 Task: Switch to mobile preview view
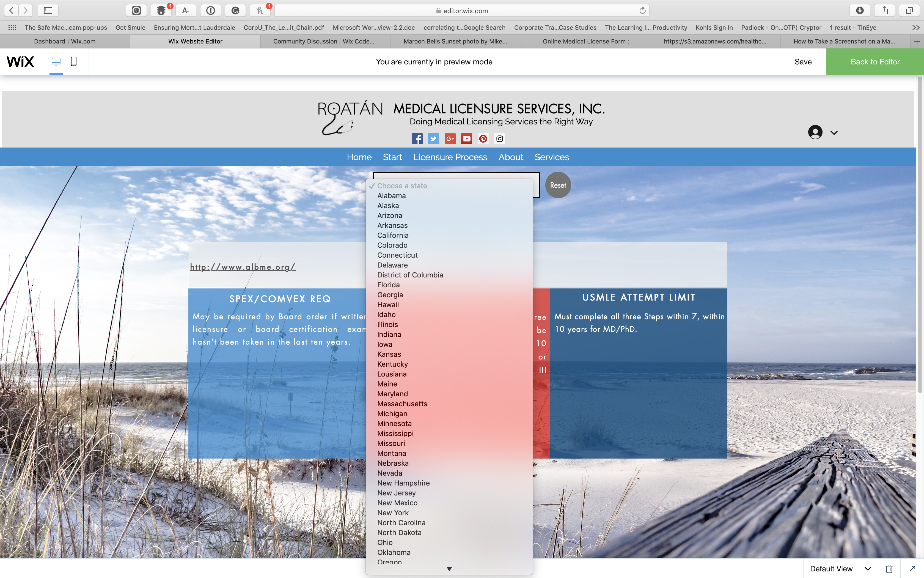[74, 62]
